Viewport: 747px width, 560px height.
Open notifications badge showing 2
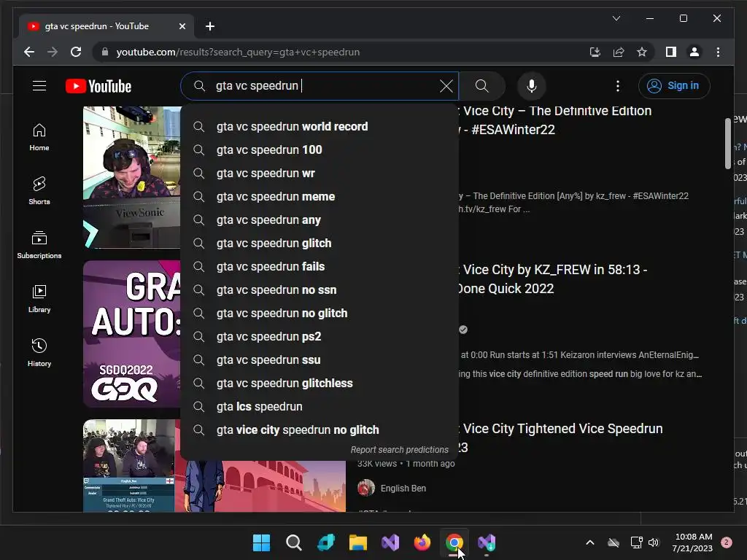click(x=727, y=542)
